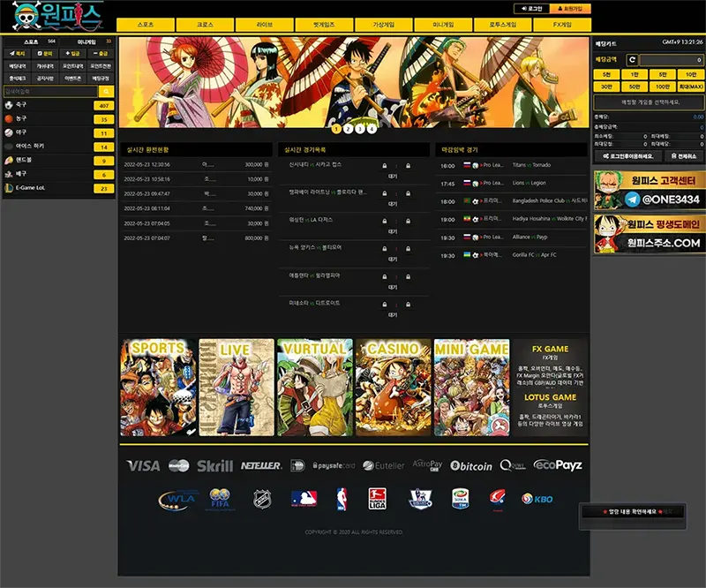Click the FX GAME text link
Screen dimensions: 706x588
pyautogui.click(x=550, y=350)
